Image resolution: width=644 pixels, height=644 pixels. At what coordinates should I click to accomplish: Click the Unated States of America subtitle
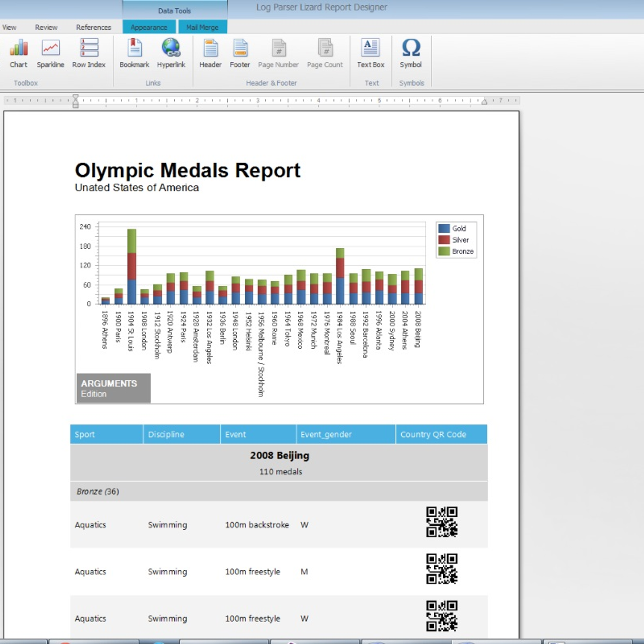[x=137, y=188]
